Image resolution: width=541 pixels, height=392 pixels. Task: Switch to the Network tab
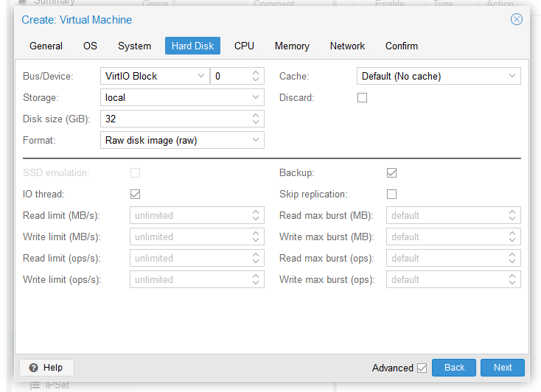click(x=347, y=46)
